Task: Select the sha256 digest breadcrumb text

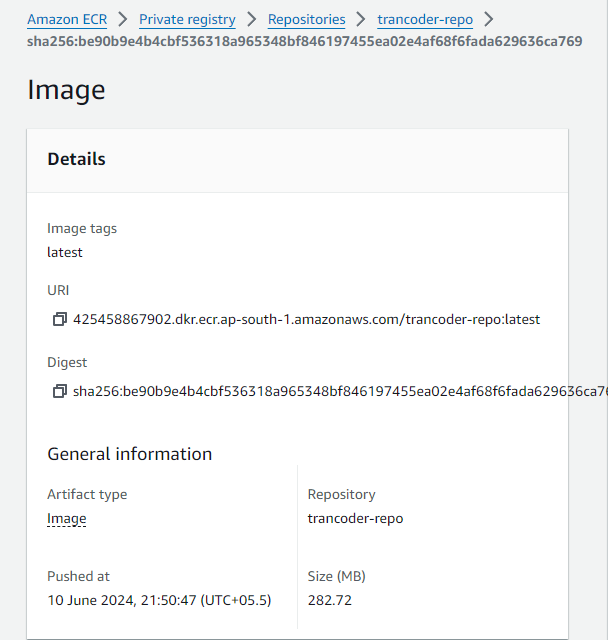Action: coord(304,41)
